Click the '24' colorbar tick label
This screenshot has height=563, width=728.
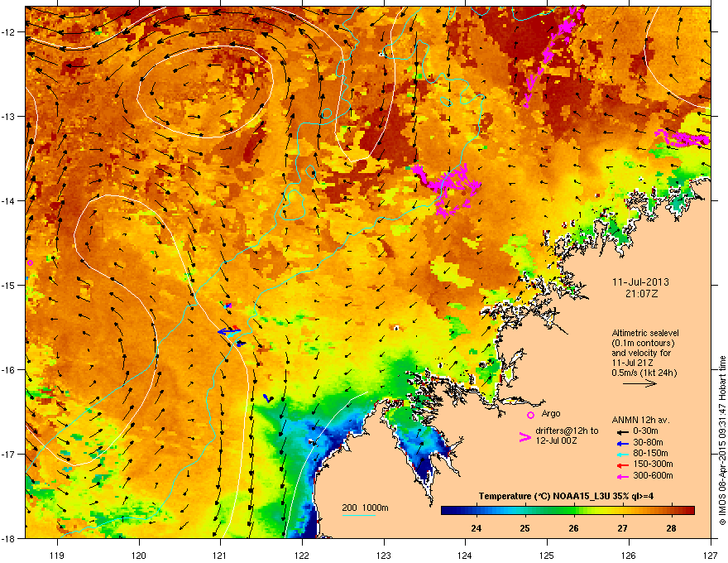tap(477, 528)
